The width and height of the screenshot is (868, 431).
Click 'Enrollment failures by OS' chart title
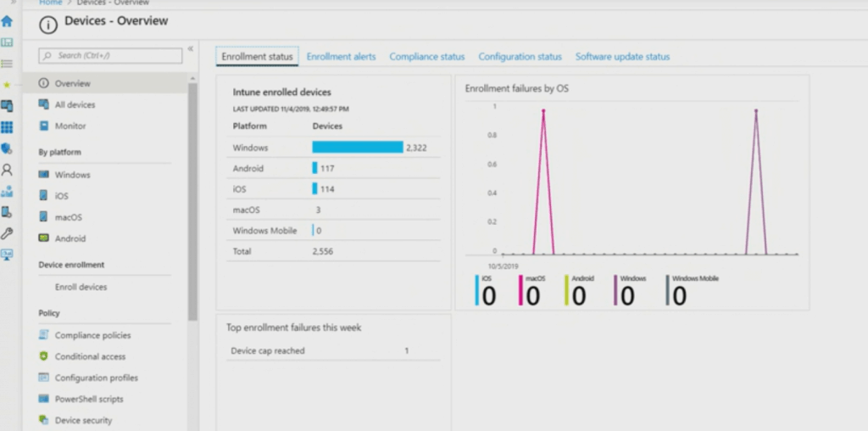pos(516,88)
